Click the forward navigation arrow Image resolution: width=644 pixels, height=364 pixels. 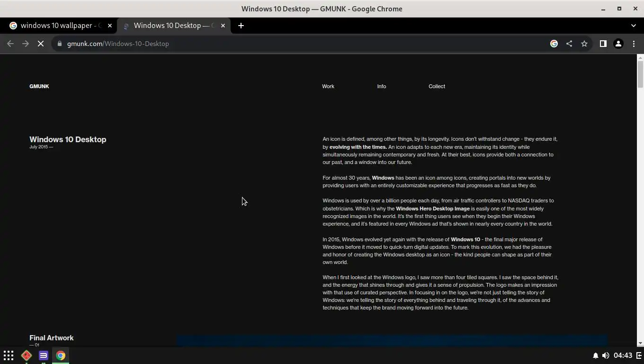coord(26,44)
